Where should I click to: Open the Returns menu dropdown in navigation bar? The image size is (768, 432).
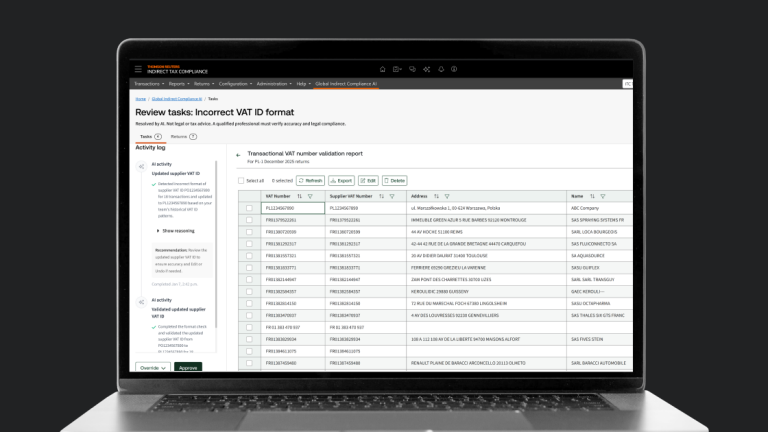(x=204, y=84)
